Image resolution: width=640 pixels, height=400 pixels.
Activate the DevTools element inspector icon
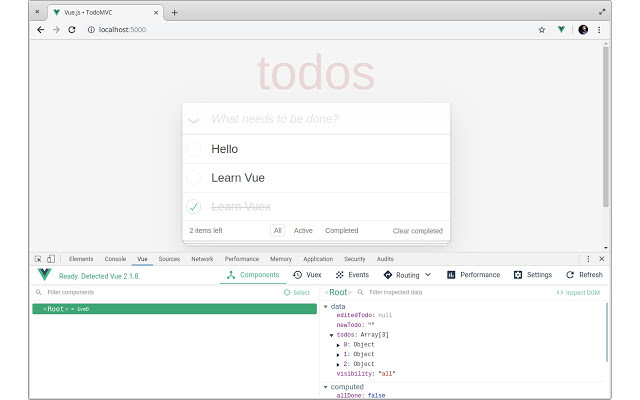coord(38,259)
